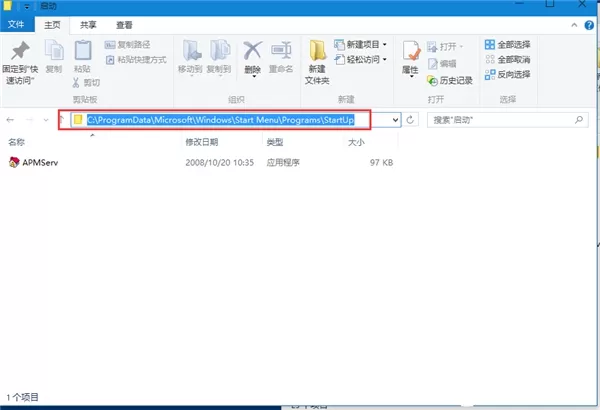
Task: Switch to the Share (共享) tab
Action: [x=88, y=25]
